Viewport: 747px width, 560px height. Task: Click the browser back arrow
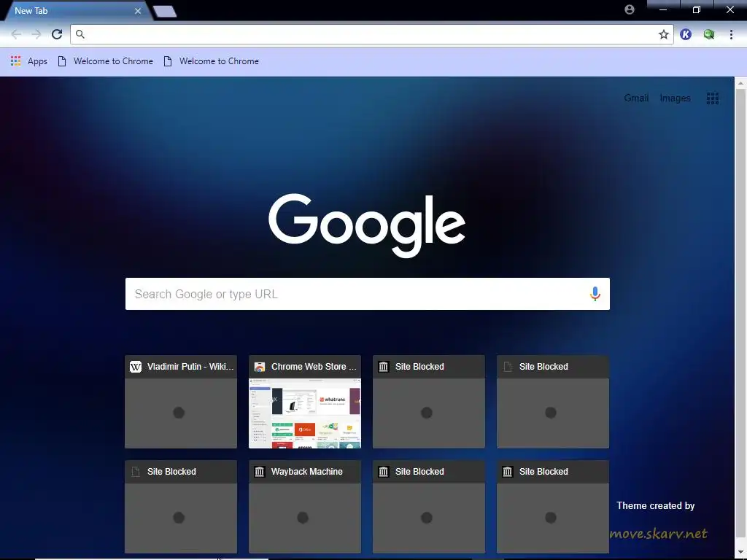point(16,34)
